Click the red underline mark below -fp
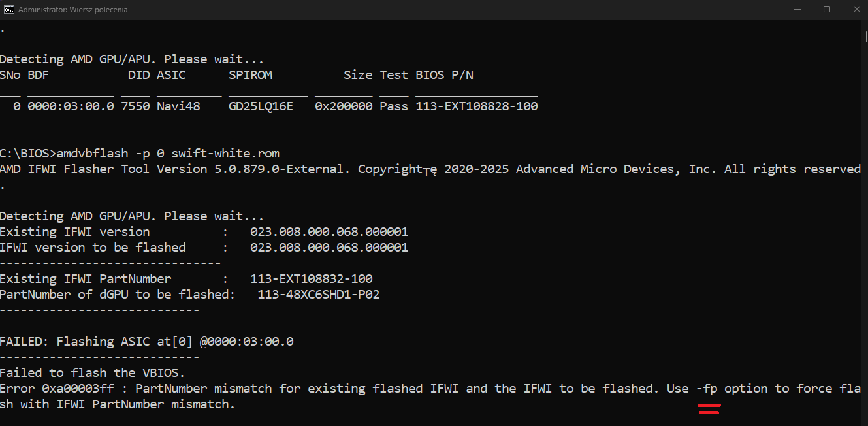 coord(709,409)
